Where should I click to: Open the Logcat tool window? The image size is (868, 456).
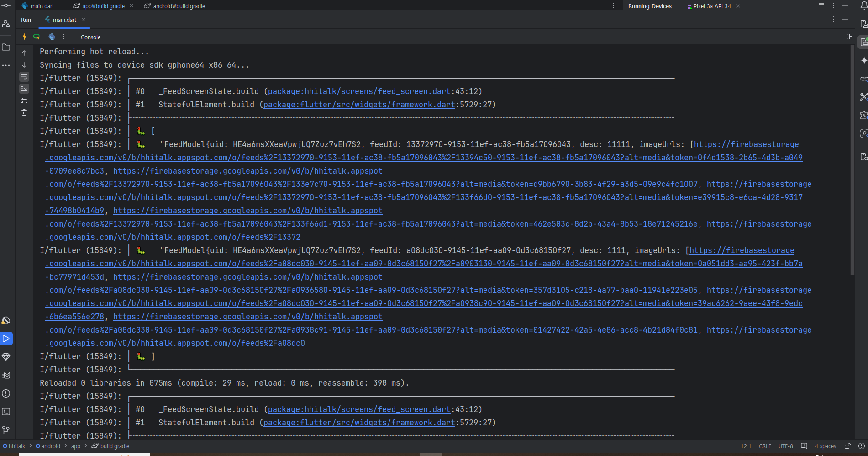tap(6, 375)
